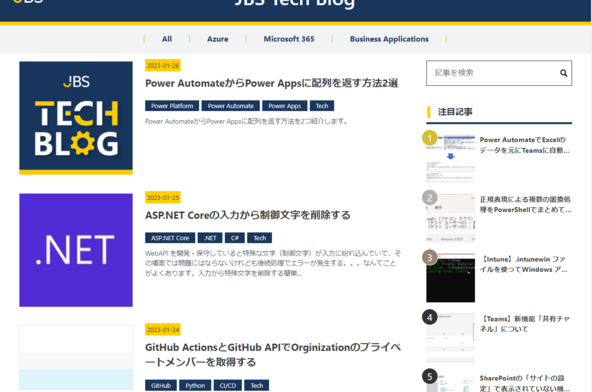Open ASP.NET Core control character article title
The image size is (592, 392).
[248, 215]
